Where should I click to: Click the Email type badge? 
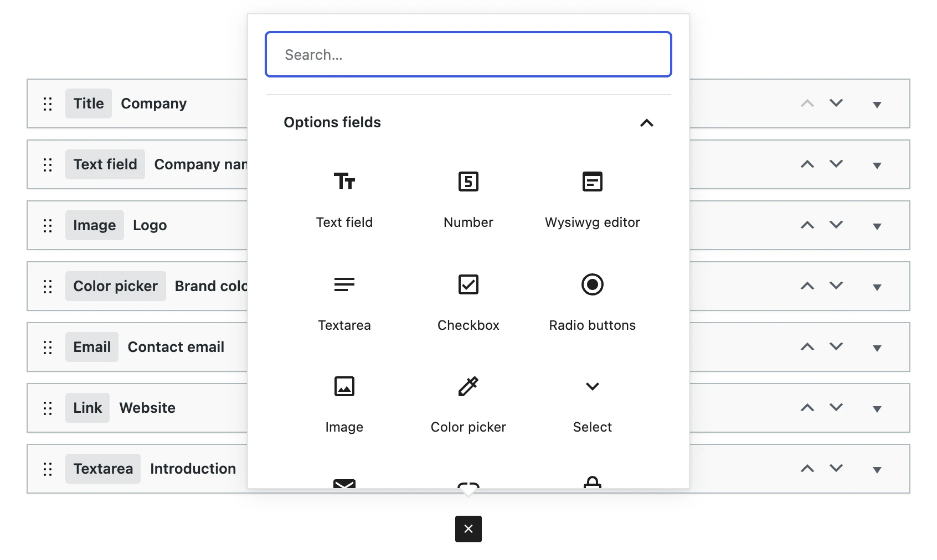(x=92, y=347)
